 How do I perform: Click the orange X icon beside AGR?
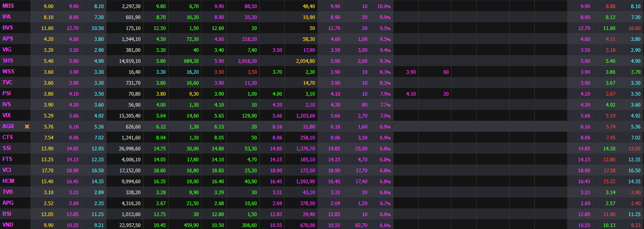27,126
